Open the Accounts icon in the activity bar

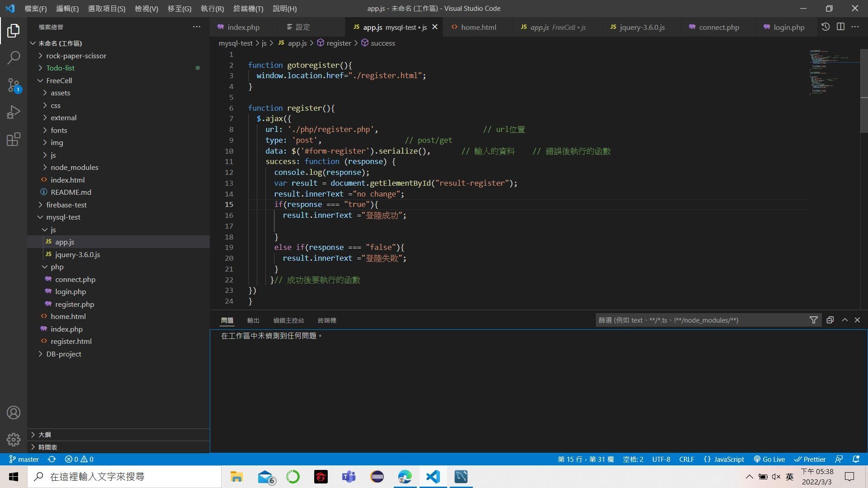coord(14,413)
